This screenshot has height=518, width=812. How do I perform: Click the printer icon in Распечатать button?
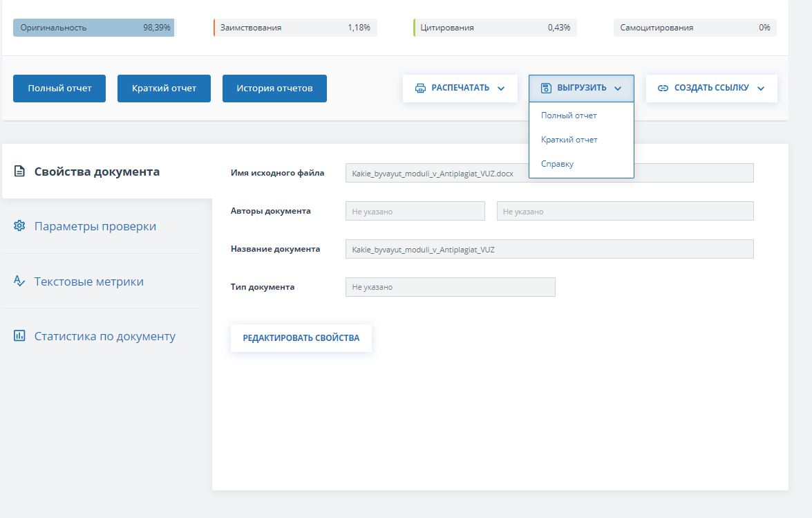pos(420,88)
